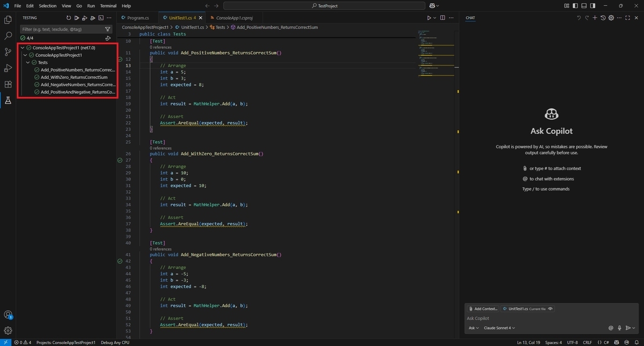Click Ln 13, Col 19 in status bar
The width and height of the screenshot is (644, 346).
[x=529, y=342]
